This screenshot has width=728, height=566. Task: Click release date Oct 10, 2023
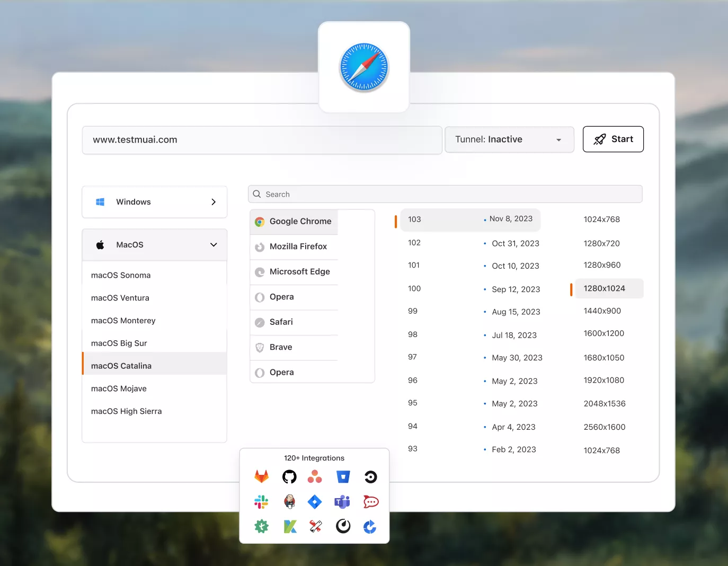[x=516, y=266]
